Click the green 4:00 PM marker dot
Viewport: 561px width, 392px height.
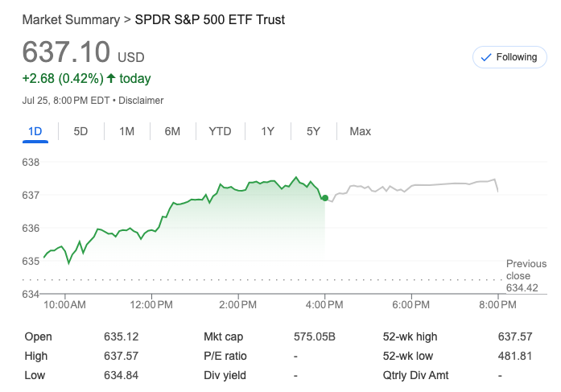coord(324,198)
